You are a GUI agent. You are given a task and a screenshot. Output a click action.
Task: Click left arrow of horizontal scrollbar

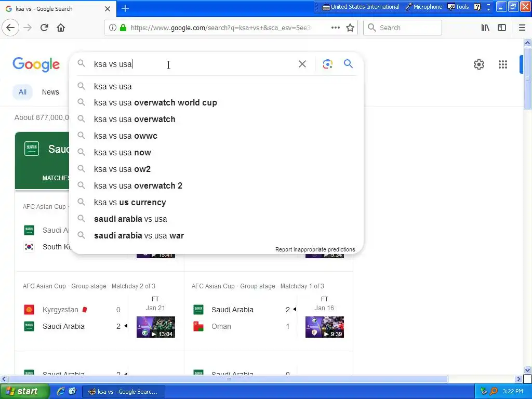tap(4, 379)
